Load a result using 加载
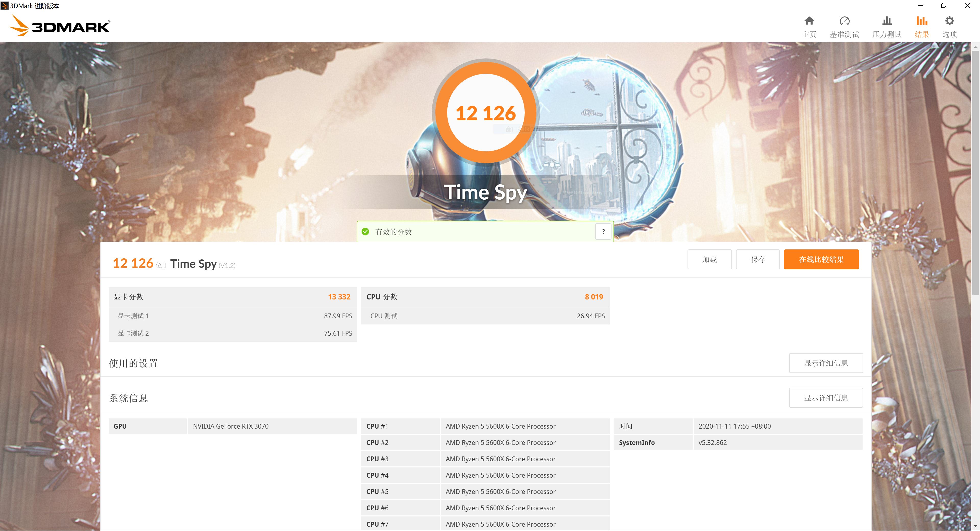This screenshot has height=531, width=980. click(709, 259)
